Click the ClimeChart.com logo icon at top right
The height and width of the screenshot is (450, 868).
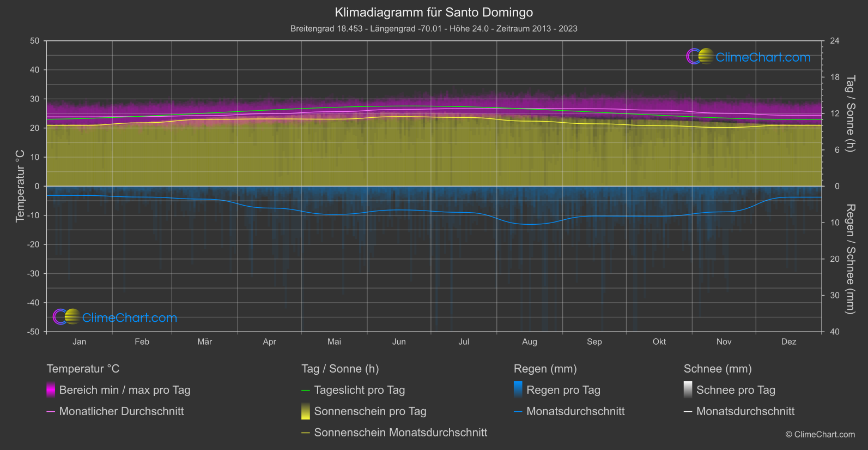700,56
